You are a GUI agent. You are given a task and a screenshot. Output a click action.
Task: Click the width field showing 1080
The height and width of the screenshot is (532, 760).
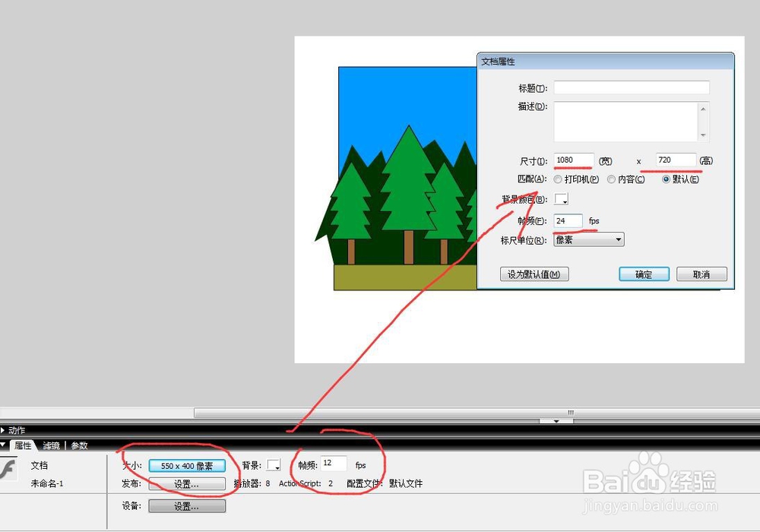pyautogui.click(x=574, y=160)
